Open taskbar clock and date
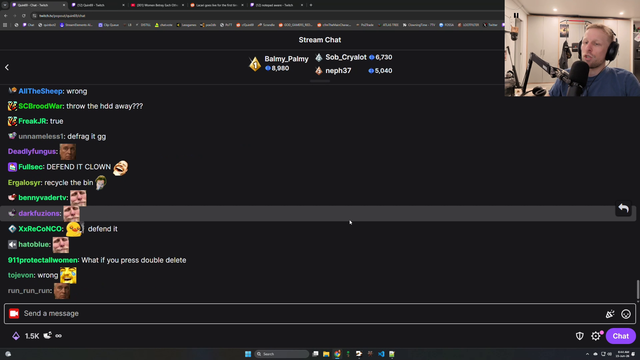Viewport: 640px width, 360px height. tap(623, 354)
